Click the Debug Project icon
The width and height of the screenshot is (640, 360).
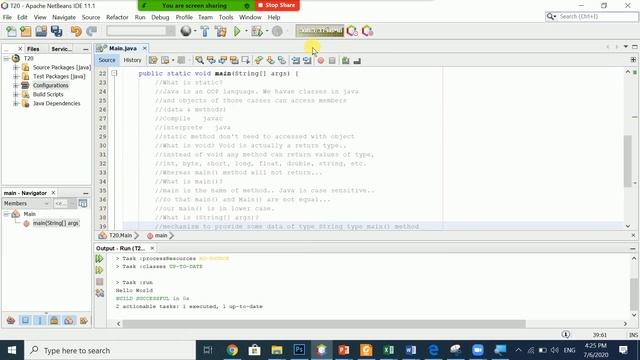click(257, 31)
